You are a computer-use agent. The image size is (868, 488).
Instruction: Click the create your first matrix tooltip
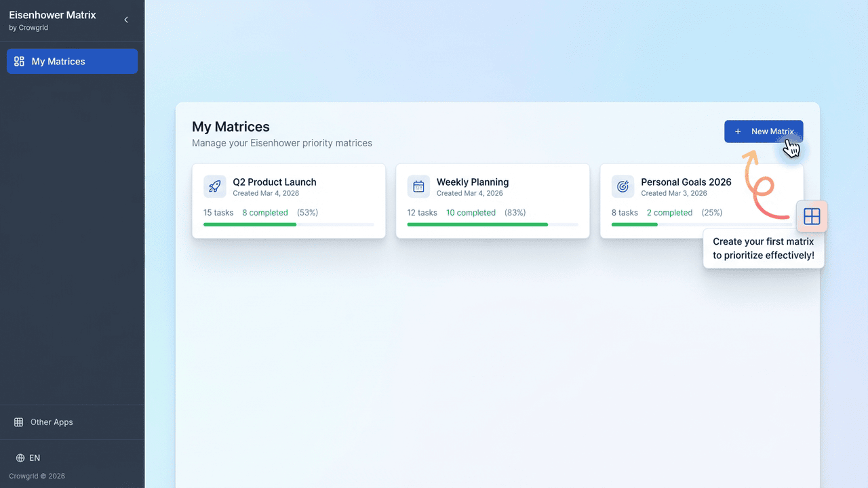[763, 249]
